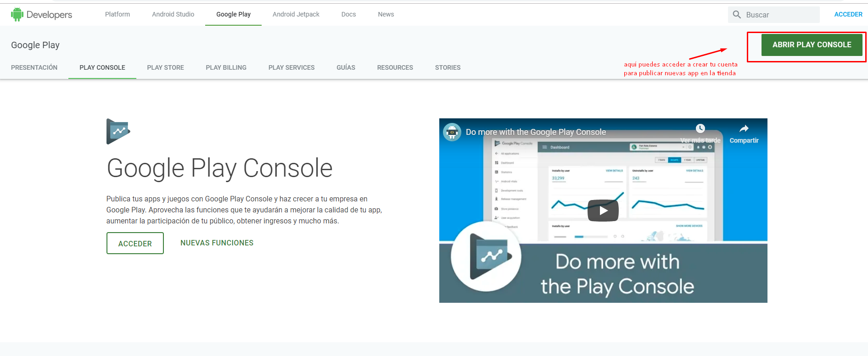The image size is (868, 356).
Task: Click the ACCEDER link in top bar
Action: tap(848, 14)
